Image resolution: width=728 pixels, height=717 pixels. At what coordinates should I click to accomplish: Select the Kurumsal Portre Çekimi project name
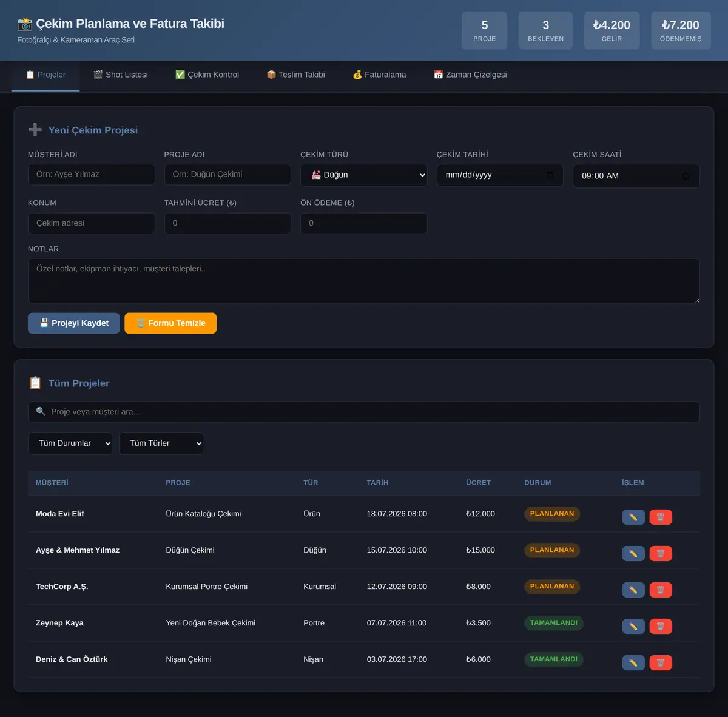[207, 587]
